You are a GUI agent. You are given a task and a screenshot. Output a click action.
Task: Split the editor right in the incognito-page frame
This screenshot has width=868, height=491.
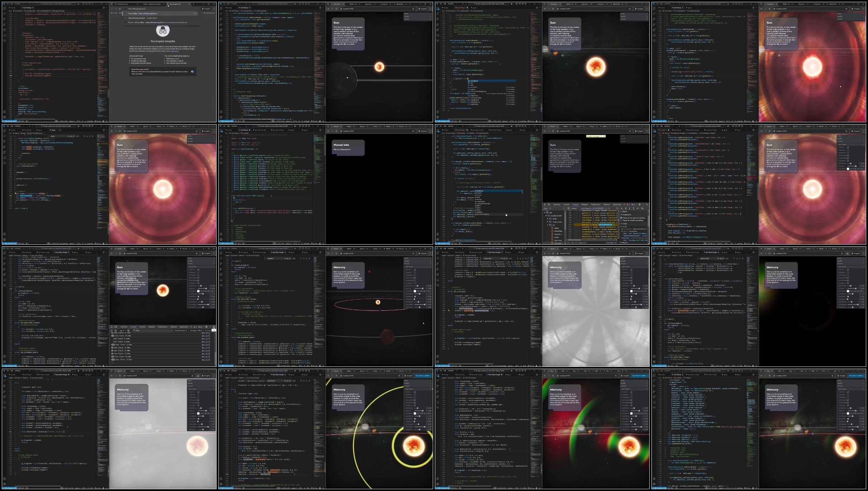pos(103,8)
